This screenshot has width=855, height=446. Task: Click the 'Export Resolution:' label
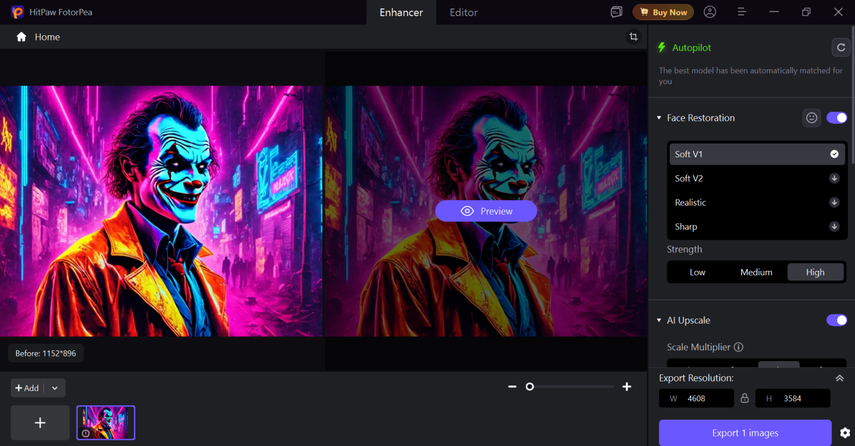tap(696, 378)
